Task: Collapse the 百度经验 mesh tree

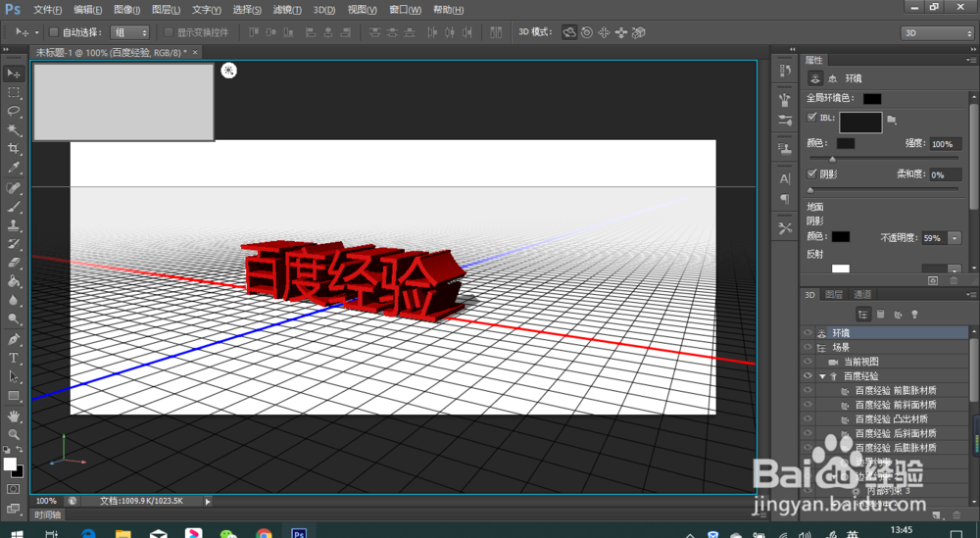Action: (x=822, y=376)
